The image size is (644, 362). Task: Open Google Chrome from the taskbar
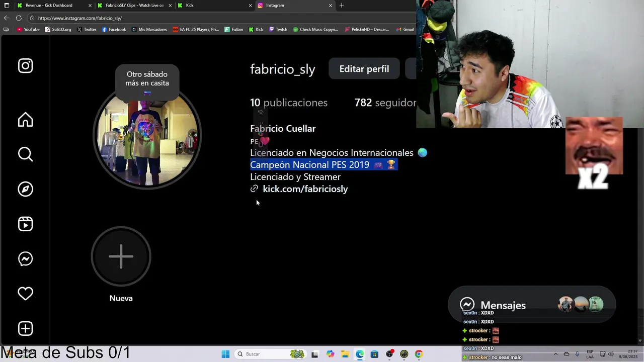coord(419,354)
